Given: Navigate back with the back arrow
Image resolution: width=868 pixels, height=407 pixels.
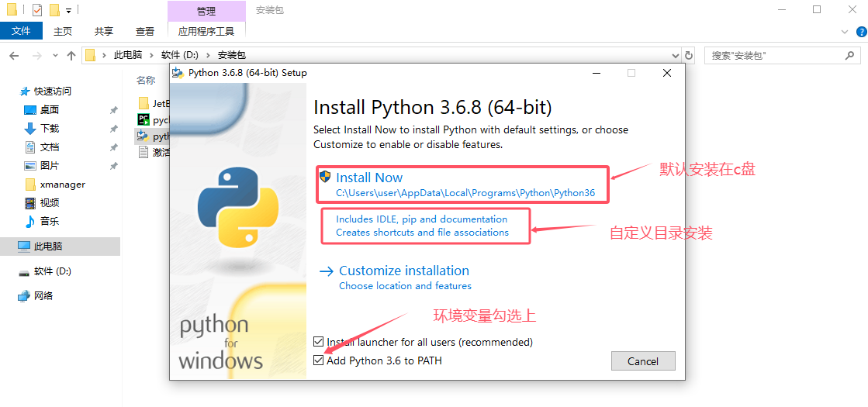Looking at the screenshot, I should point(14,55).
